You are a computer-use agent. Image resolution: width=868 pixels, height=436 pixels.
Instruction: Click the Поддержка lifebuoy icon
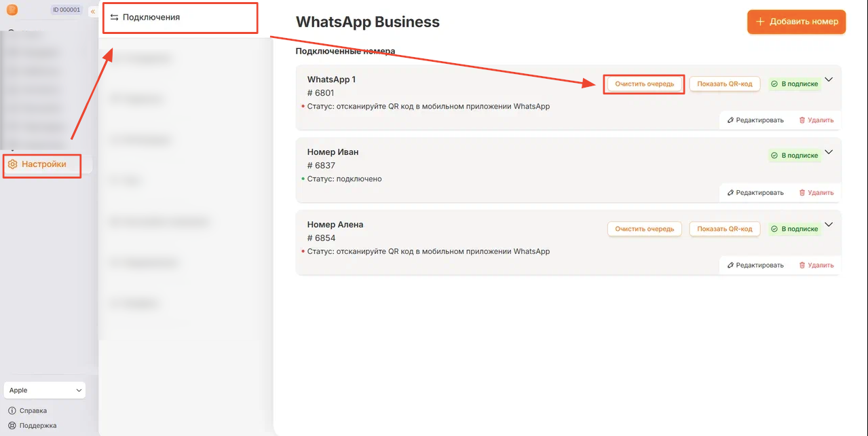(12, 426)
